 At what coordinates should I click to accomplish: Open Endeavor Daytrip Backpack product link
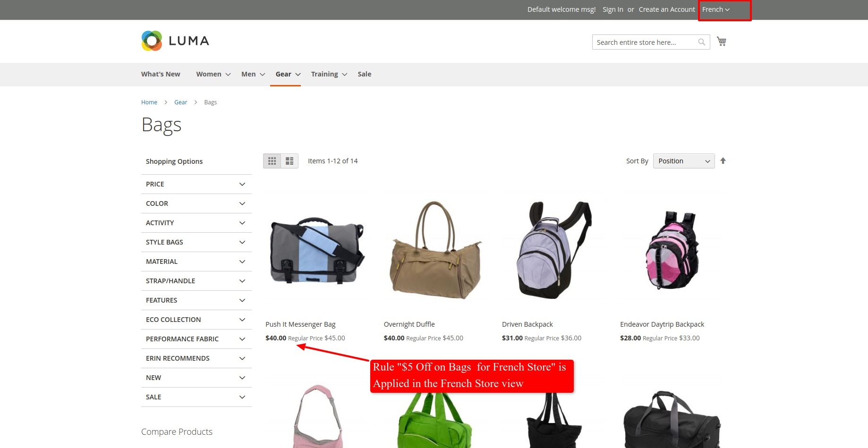click(x=662, y=324)
